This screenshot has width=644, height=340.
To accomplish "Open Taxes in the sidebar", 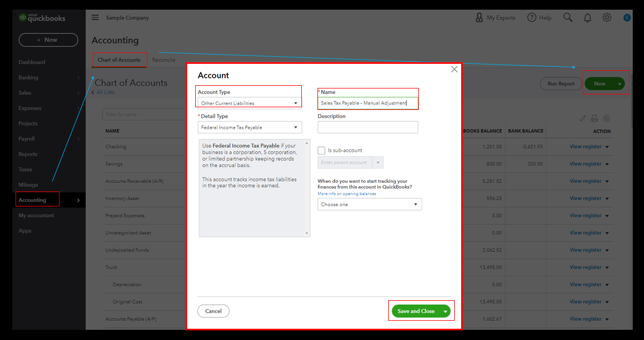I will [25, 169].
